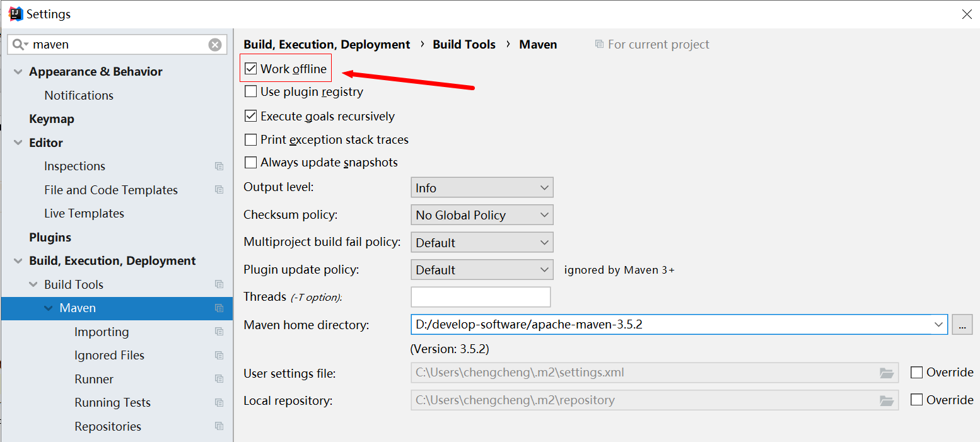
Task: Disable the Work offline checkbox
Action: point(251,69)
